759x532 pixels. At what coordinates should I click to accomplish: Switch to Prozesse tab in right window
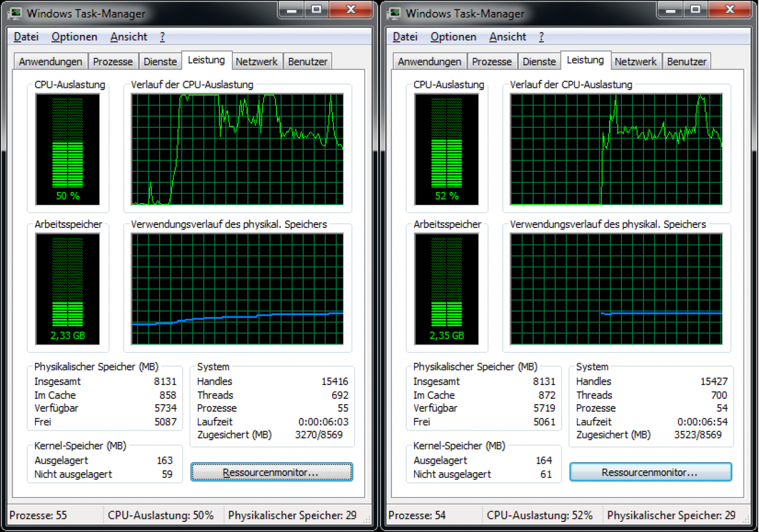pos(492,62)
